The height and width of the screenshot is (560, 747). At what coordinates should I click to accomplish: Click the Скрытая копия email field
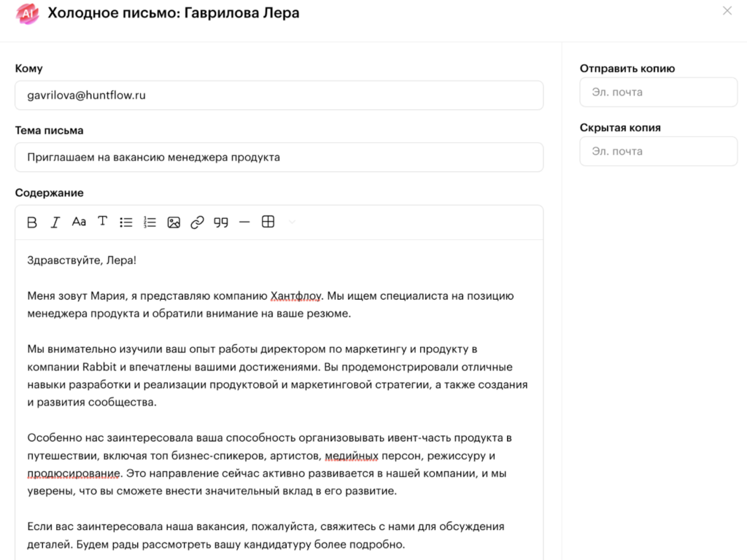(659, 152)
